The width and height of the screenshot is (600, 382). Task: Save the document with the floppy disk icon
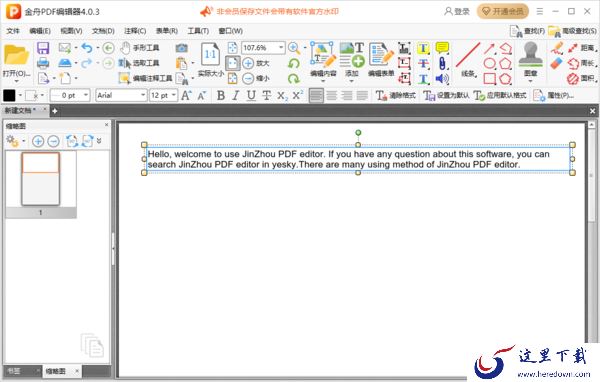(x=43, y=48)
